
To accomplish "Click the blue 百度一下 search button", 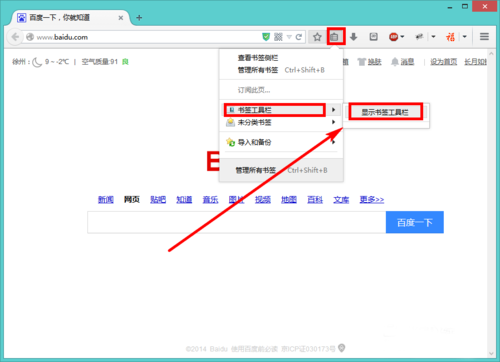I will click(x=415, y=222).
